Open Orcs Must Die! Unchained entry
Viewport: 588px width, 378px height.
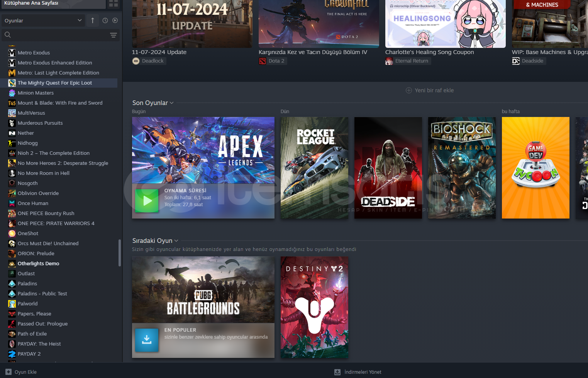point(59,243)
